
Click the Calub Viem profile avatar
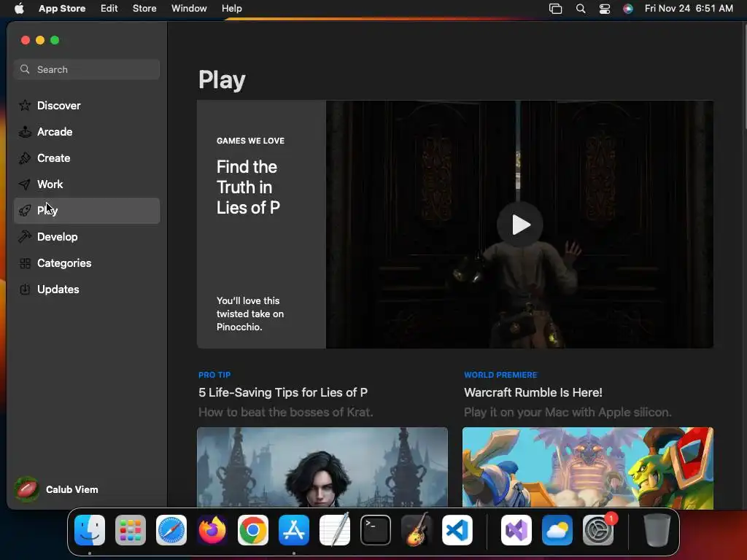coord(26,489)
